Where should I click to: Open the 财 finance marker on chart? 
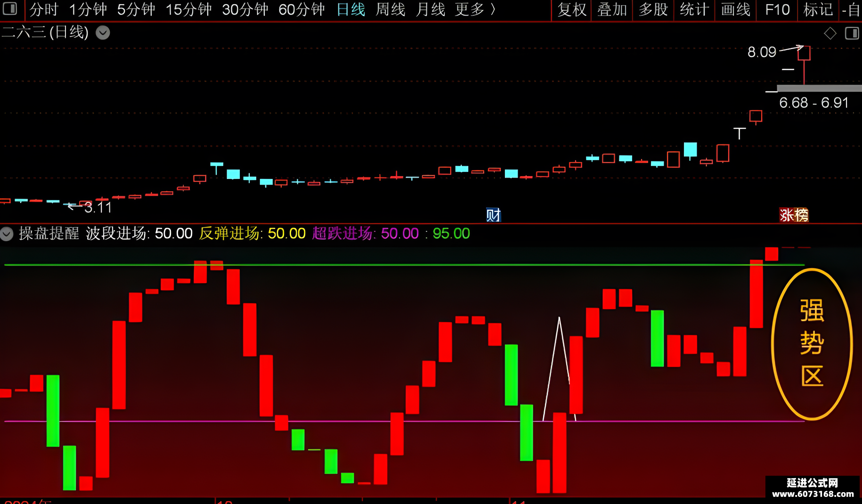click(493, 215)
